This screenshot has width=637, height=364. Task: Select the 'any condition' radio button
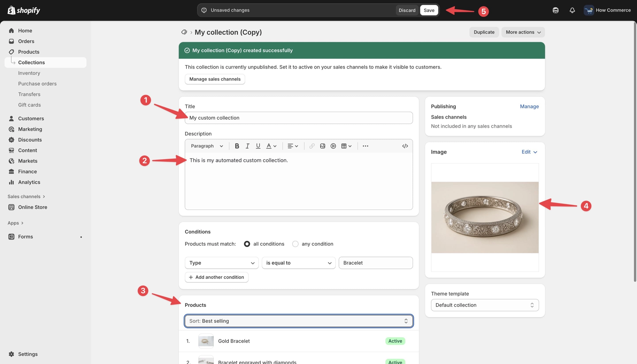295,244
